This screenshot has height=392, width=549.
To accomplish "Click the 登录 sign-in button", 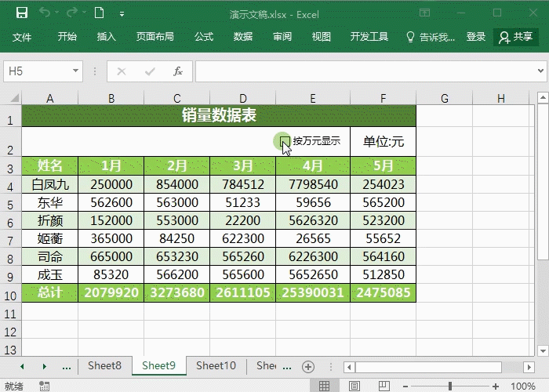I will [476, 37].
